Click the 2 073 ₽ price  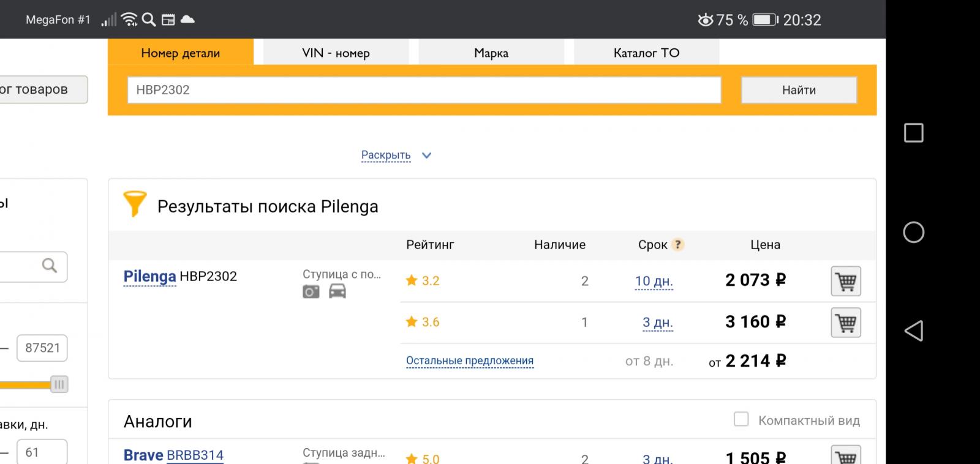click(x=755, y=280)
